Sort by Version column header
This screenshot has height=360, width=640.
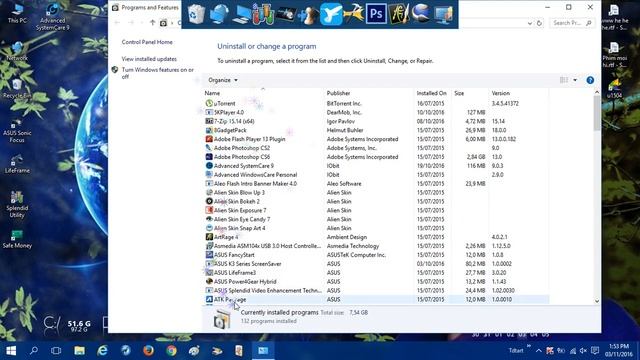point(500,93)
